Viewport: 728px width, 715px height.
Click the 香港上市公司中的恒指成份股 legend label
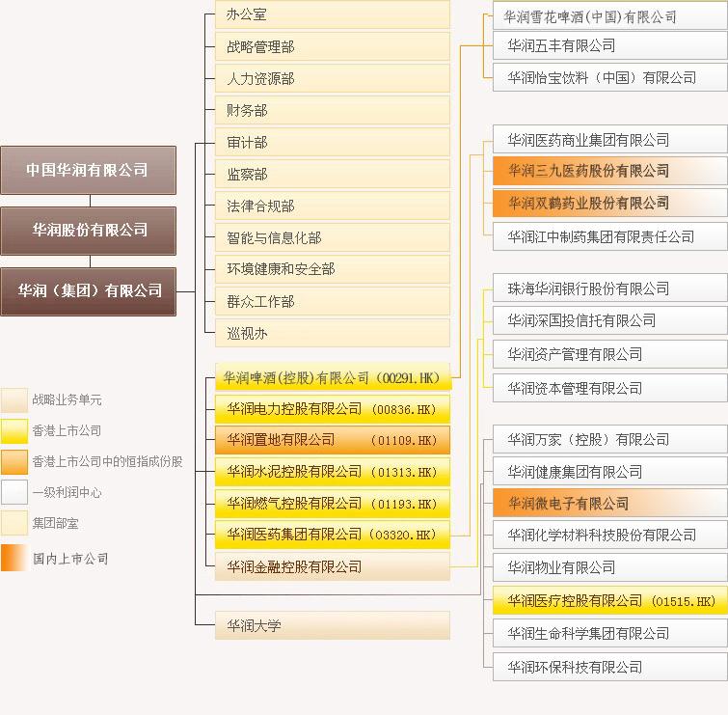click(x=107, y=461)
